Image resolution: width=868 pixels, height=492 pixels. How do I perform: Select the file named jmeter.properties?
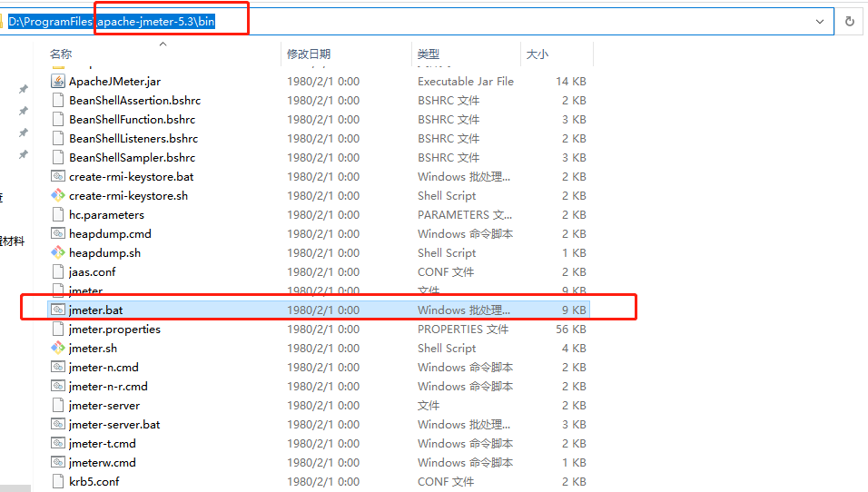(114, 330)
